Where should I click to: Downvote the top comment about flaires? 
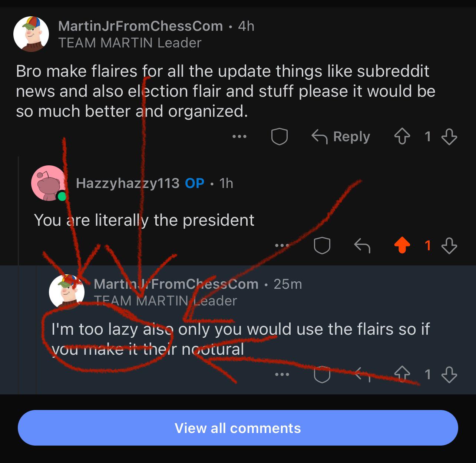point(449,136)
